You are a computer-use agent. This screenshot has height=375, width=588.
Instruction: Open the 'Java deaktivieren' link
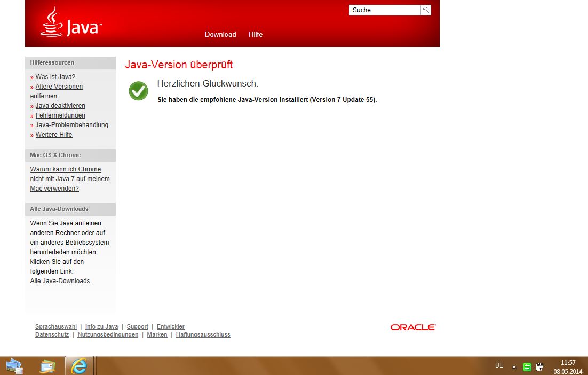point(60,105)
